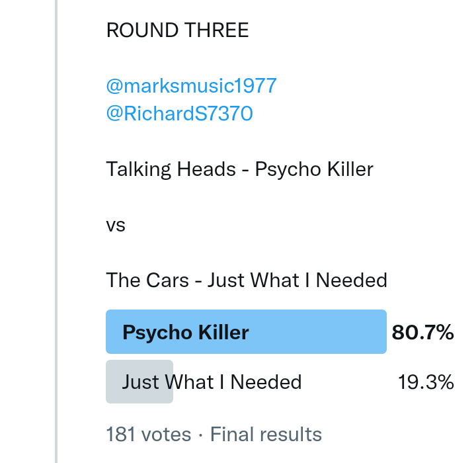The image size is (476, 463).
Task: Click the vertical thread line at left
Action: pos(56,232)
